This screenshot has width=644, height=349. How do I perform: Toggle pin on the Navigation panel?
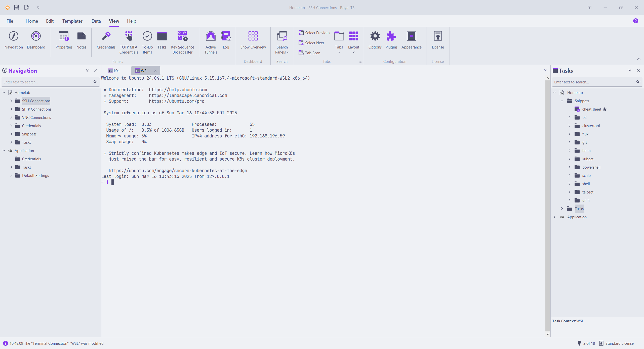click(x=87, y=71)
